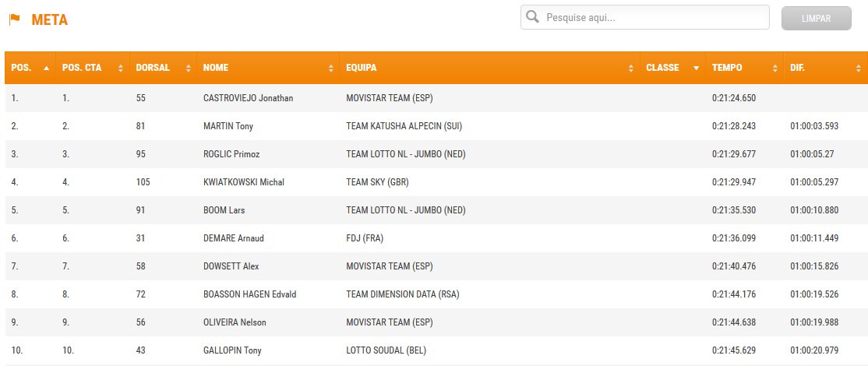Click the sort arrows icon in DORSAL header
The width and height of the screenshot is (868, 366).
tap(189, 69)
